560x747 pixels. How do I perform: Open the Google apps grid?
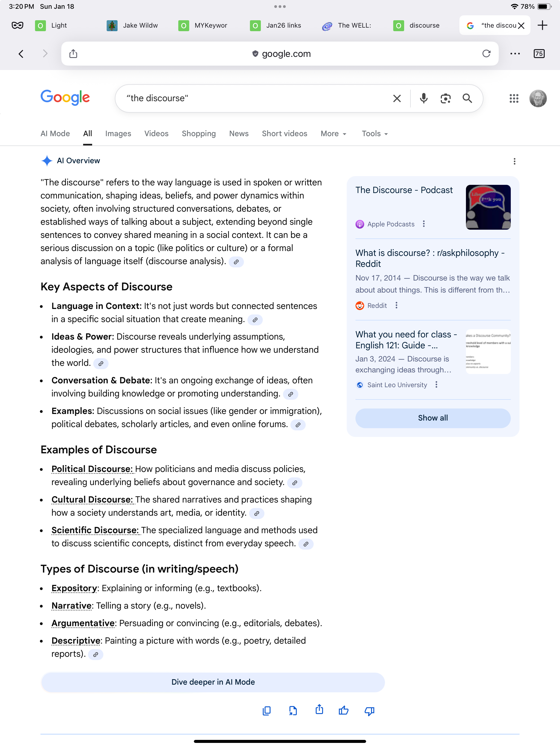click(514, 98)
